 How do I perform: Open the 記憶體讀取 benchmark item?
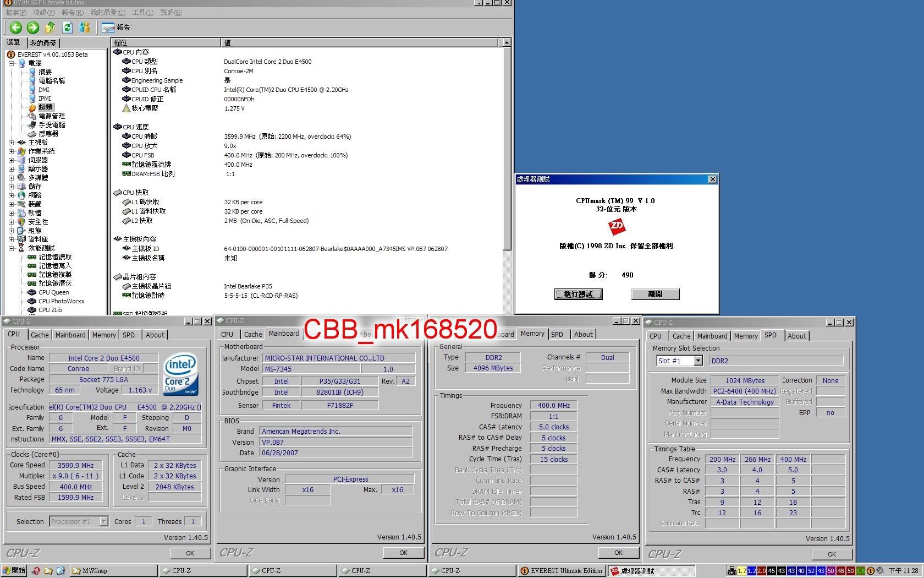(x=55, y=257)
